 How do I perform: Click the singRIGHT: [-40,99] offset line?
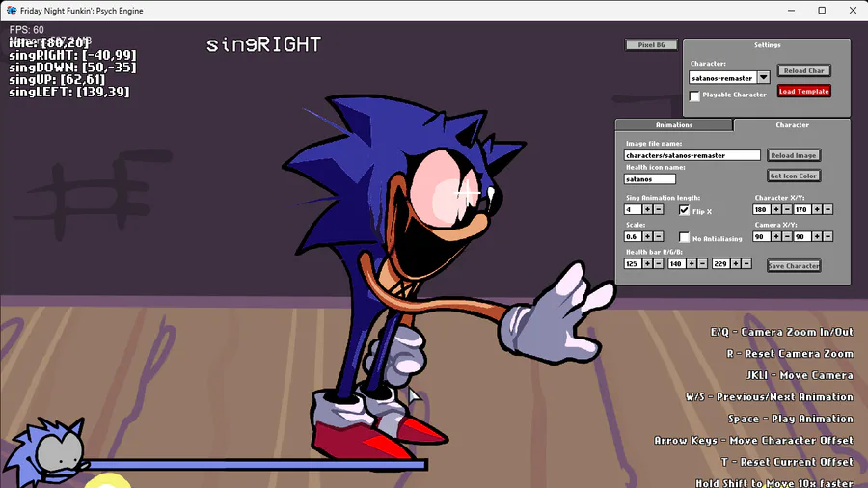72,55
